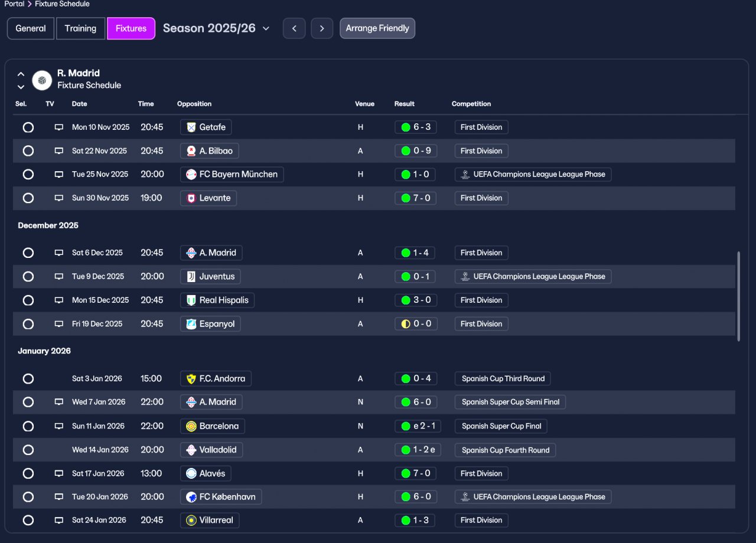The height and width of the screenshot is (543, 756).
Task: Click the fixture list vertical scrollbar
Action: (x=738, y=296)
